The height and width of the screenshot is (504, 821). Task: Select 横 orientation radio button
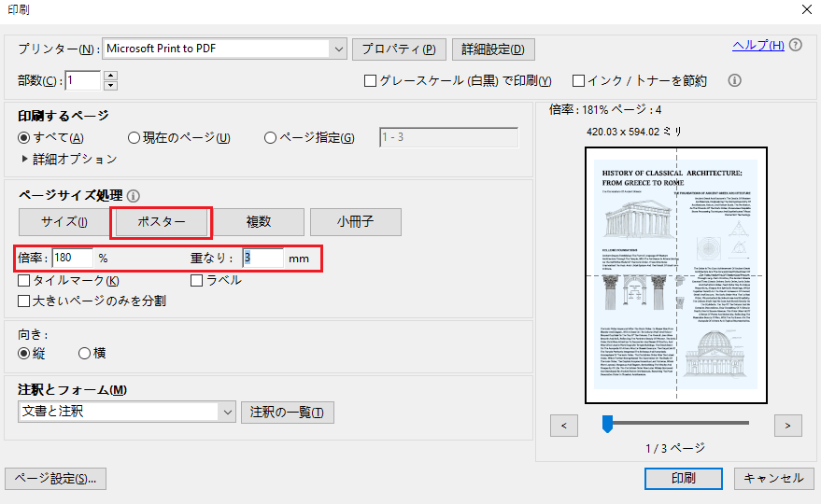point(84,354)
